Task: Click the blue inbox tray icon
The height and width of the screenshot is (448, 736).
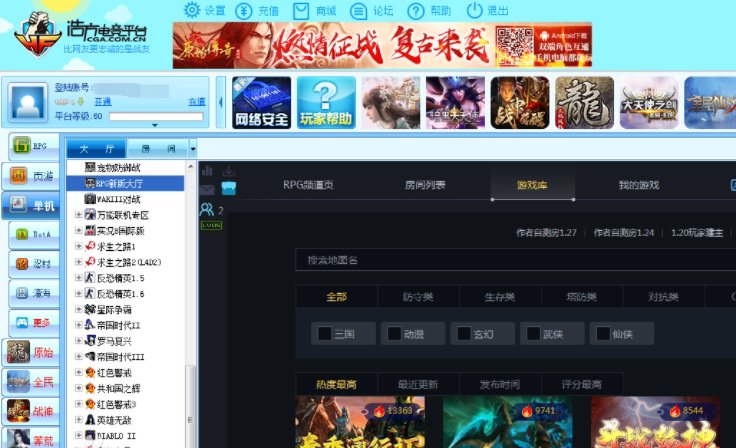Action: pos(229,188)
